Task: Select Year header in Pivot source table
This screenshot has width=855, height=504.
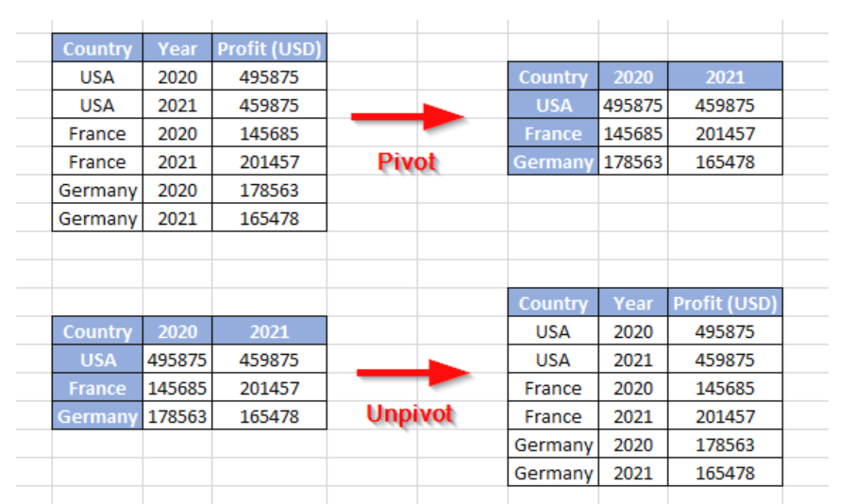Action: 177,48
